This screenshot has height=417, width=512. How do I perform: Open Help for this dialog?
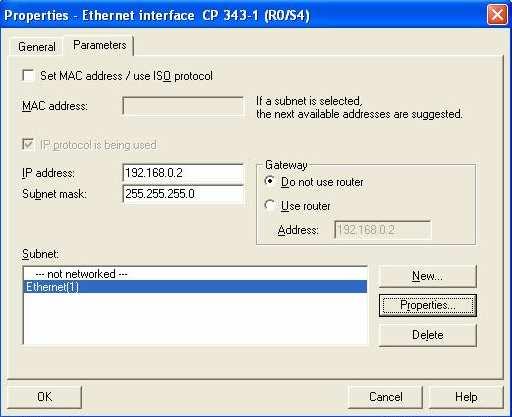[466, 397]
